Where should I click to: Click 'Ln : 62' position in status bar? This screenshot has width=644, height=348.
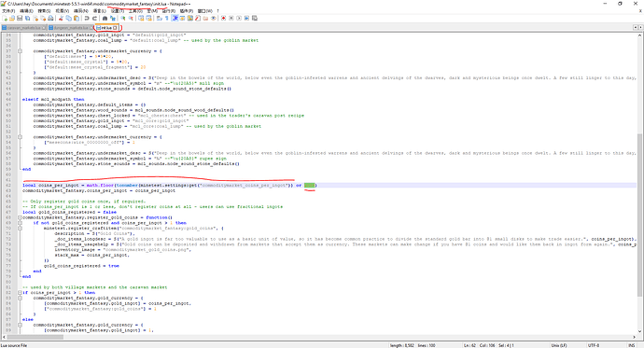click(x=469, y=345)
